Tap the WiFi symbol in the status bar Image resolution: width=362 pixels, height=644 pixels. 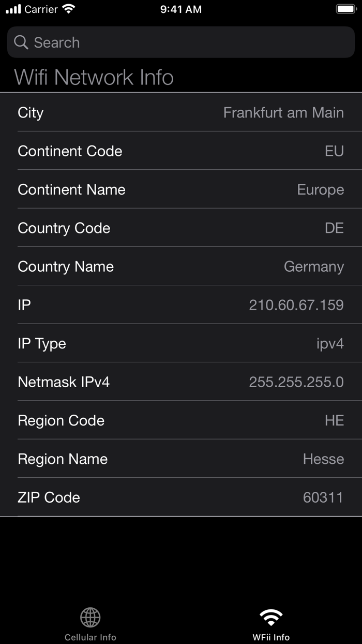click(69, 9)
